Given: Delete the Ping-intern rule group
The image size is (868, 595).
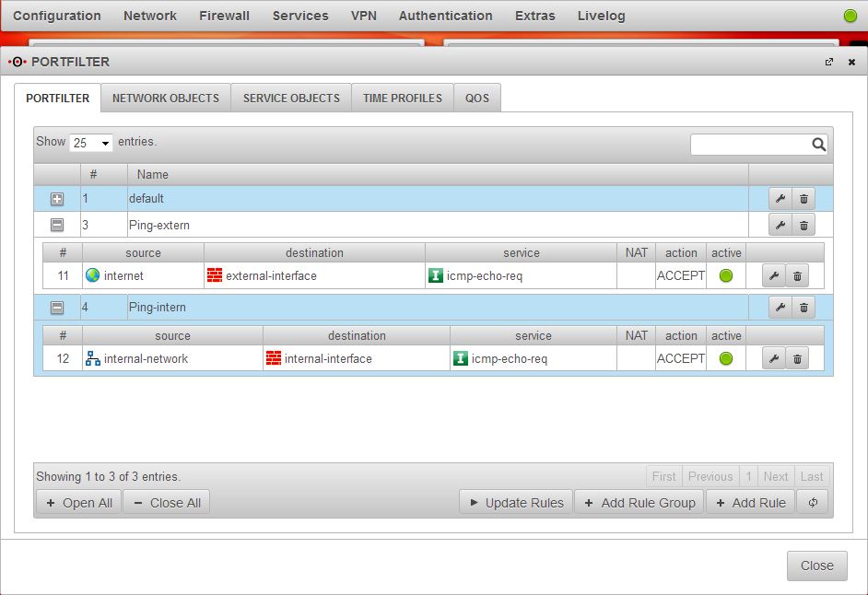Looking at the screenshot, I should click(x=803, y=308).
